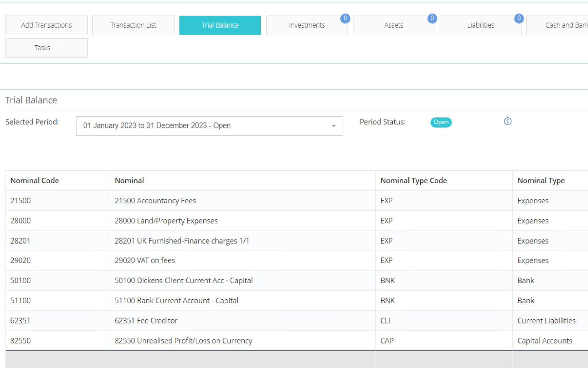Click the Liabilities tab count badge
588x368 pixels.
click(x=519, y=18)
